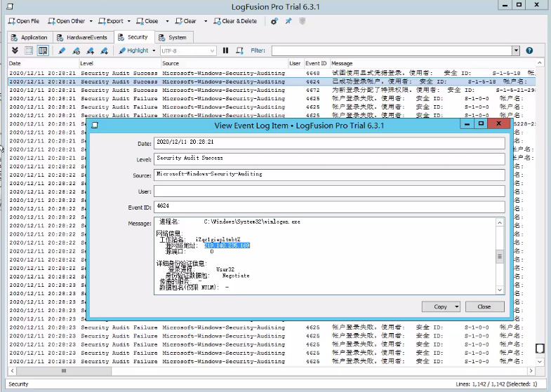Click the icon right of the pause button
The width and height of the screenshot is (551, 392).
pyautogui.click(x=239, y=50)
